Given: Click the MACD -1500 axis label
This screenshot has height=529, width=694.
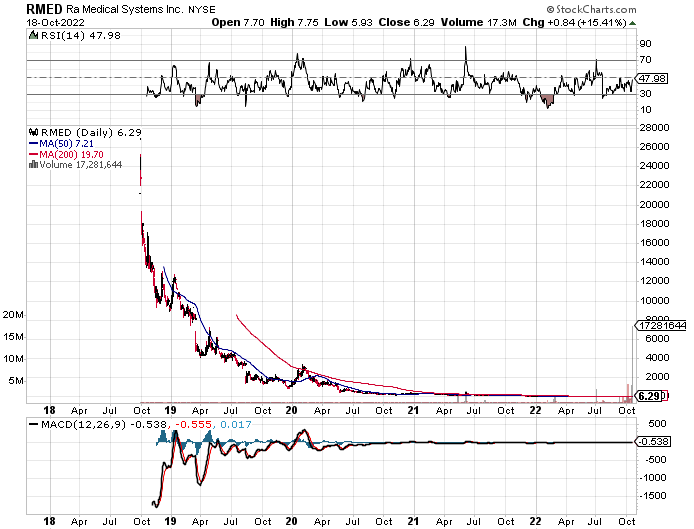Looking at the screenshot, I should (653, 495).
